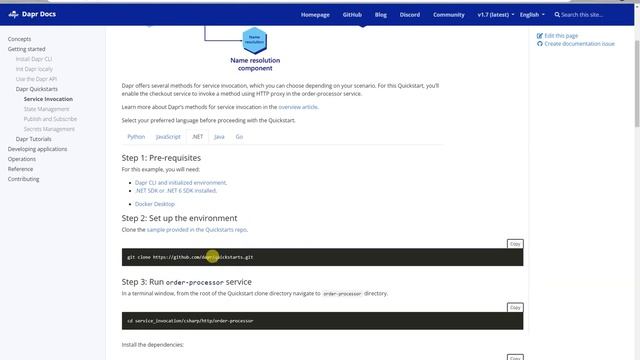Click the Name resolution component caption
This screenshot has height=360, width=640.
pyautogui.click(x=255, y=64)
